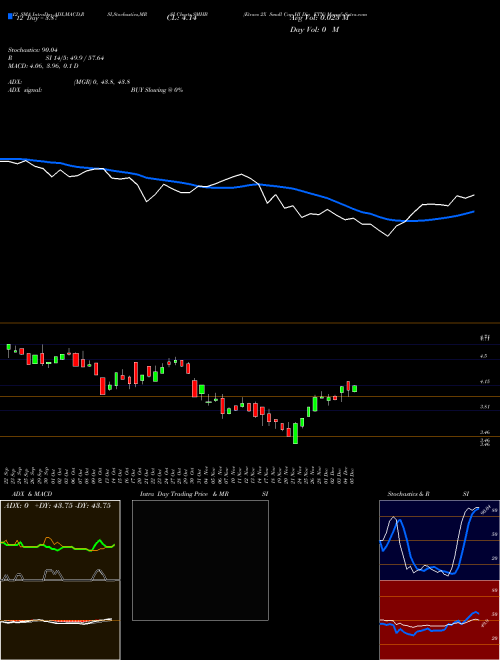Open the empty Intra Day Trading Price panel
Viewport: 500px width, 660px height.
[200, 560]
